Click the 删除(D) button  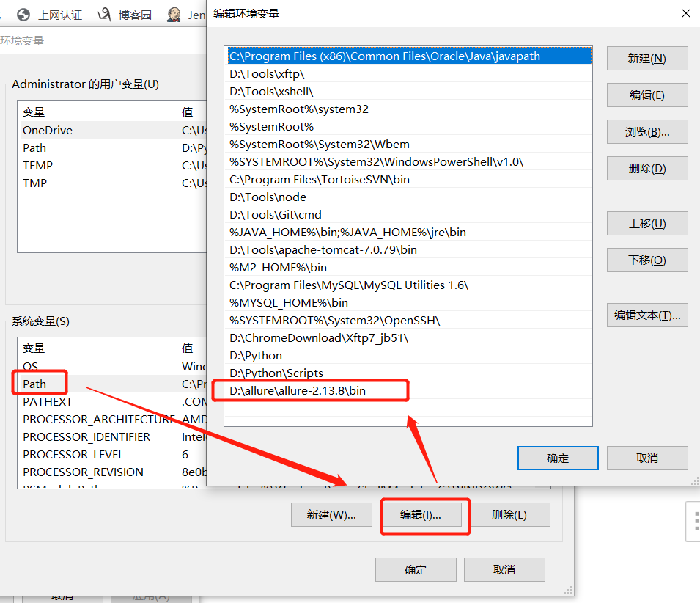point(647,169)
